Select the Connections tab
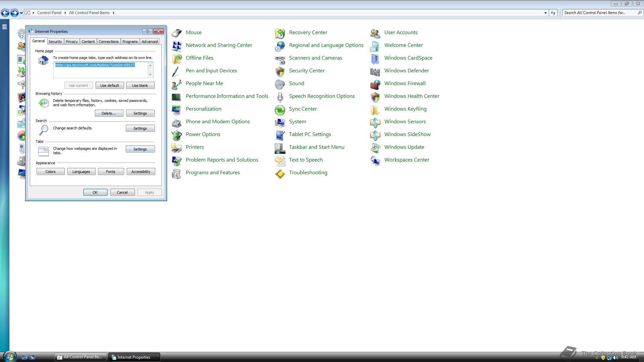Screen dimensions: 644x362 click(x=108, y=42)
